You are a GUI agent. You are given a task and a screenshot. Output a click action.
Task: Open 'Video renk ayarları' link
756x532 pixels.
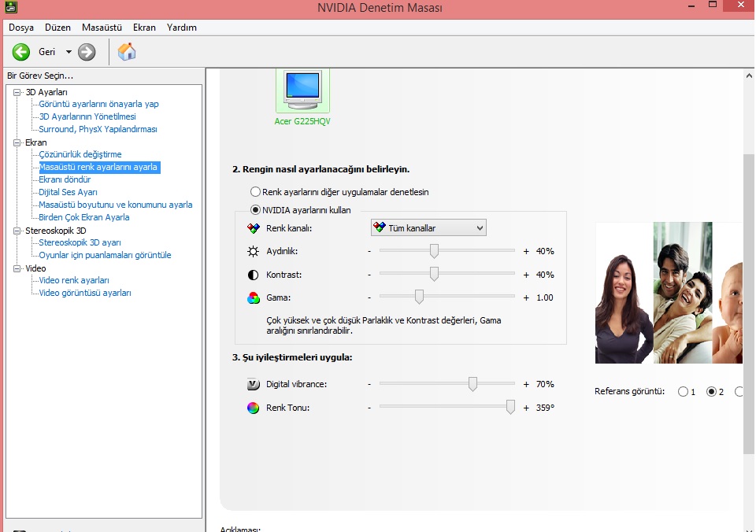coord(74,280)
